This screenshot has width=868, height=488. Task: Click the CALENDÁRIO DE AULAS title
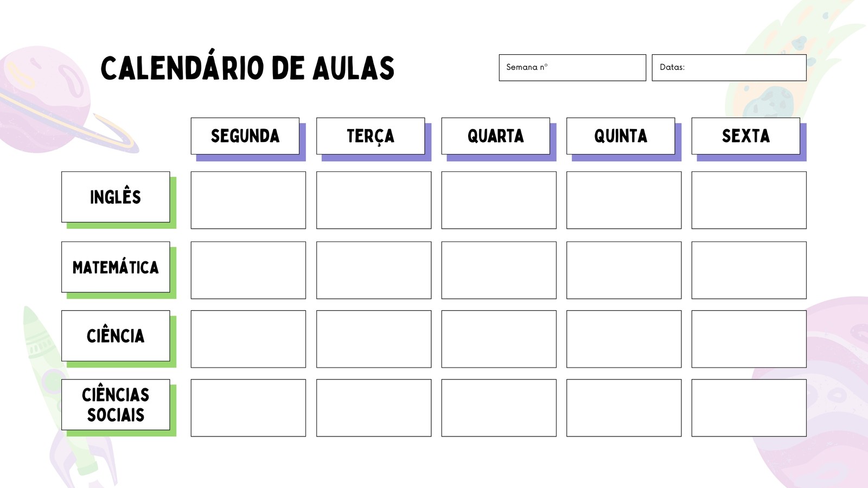pos(247,68)
